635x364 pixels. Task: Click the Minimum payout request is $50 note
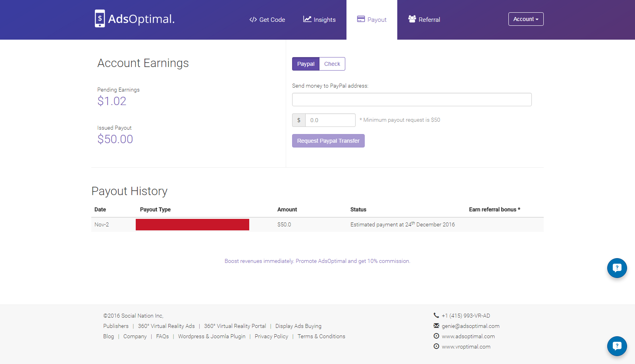(400, 120)
